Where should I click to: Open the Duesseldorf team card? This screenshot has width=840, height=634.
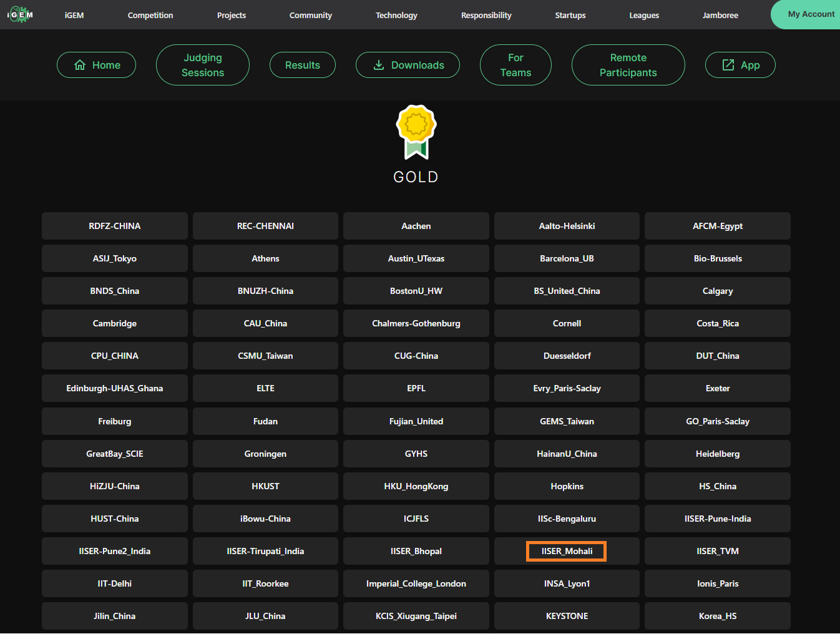pos(567,356)
